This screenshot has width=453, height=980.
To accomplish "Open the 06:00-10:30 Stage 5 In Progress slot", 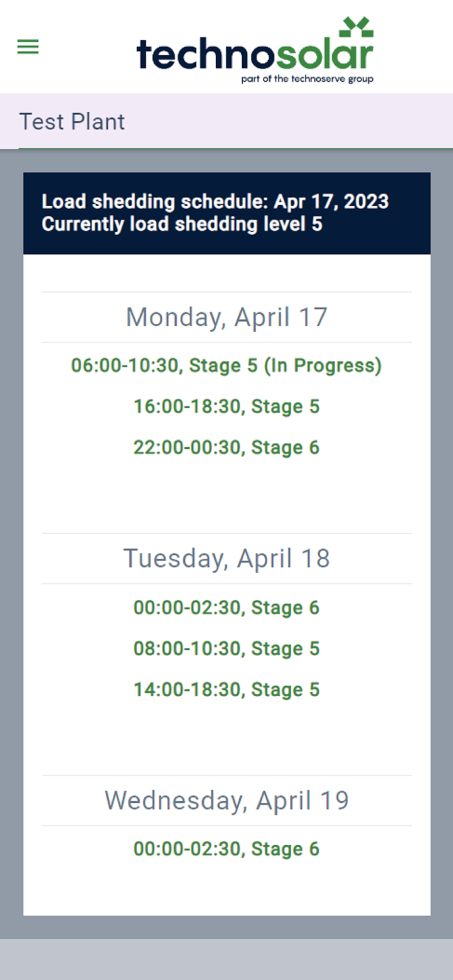I will [226, 366].
